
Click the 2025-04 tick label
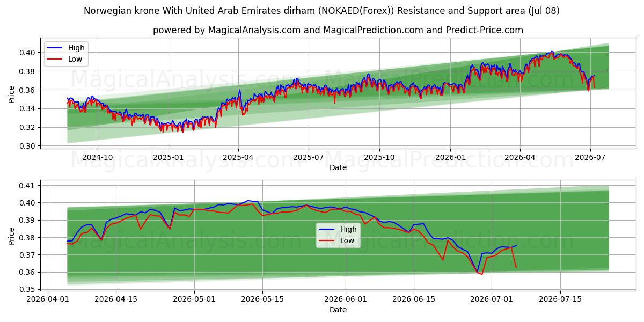(x=238, y=157)
